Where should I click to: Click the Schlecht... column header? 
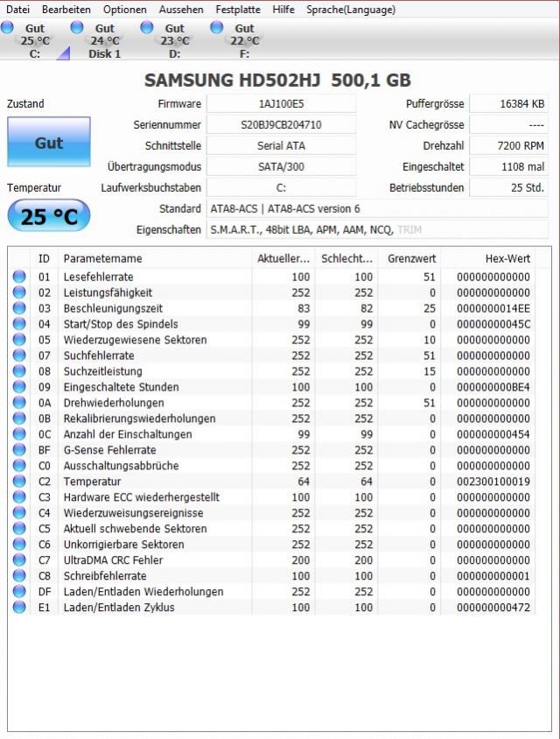click(x=346, y=258)
